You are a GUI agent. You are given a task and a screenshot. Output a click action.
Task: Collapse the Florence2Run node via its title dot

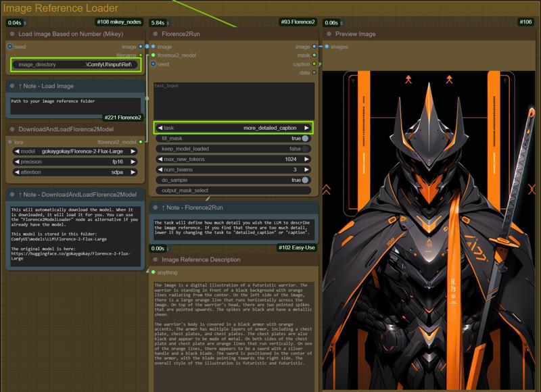(x=156, y=34)
